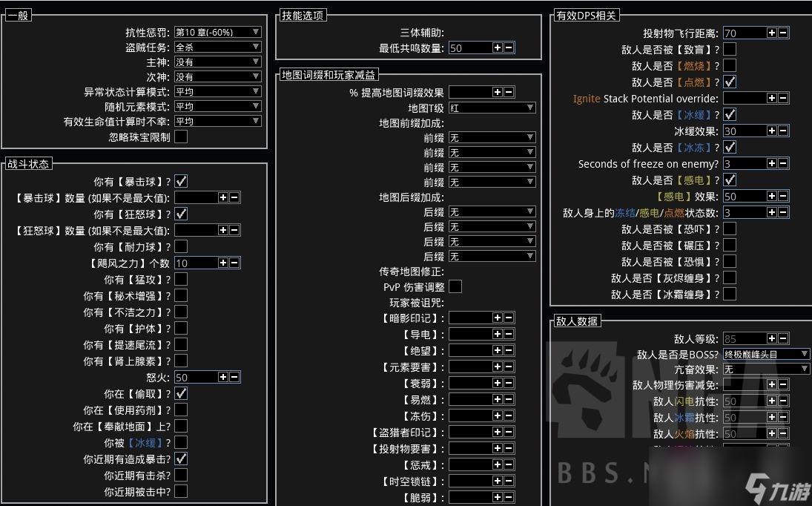Increase 冰缓效果 with plus button
This screenshot has width=812, height=506.
pos(772,131)
